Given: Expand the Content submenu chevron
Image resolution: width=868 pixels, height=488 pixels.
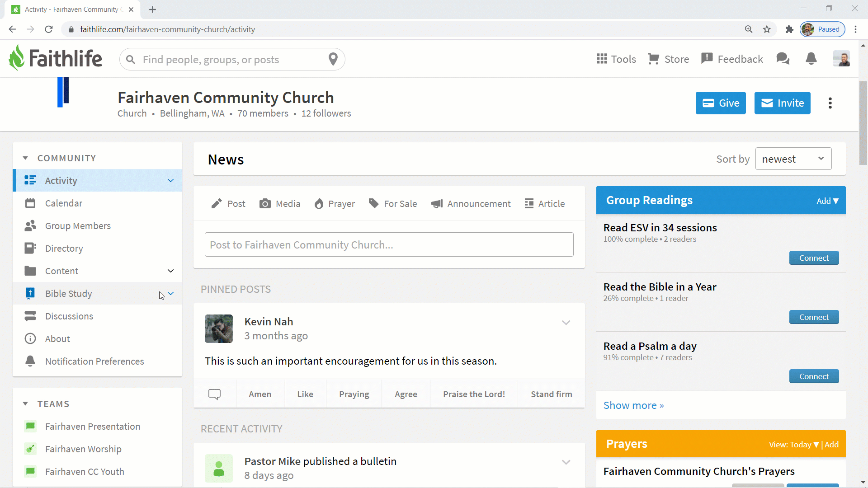Looking at the screenshot, I should click(170, 271).
